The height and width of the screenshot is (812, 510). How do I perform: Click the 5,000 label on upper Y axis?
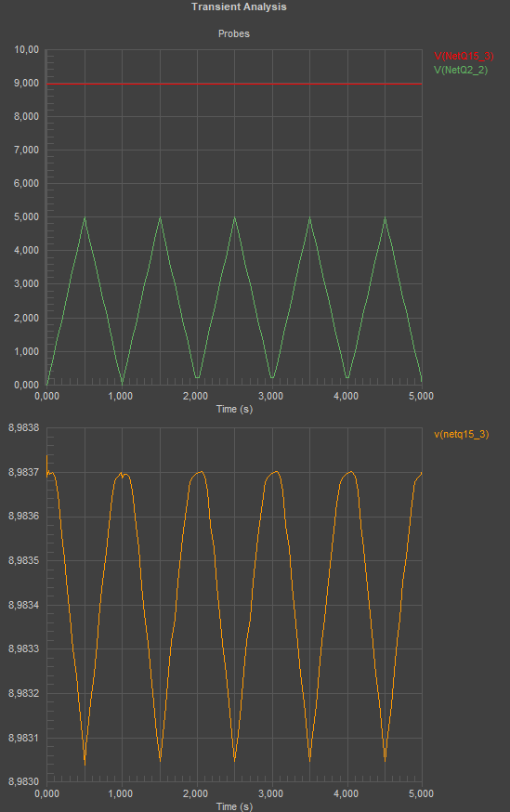(x=26, y=217)
